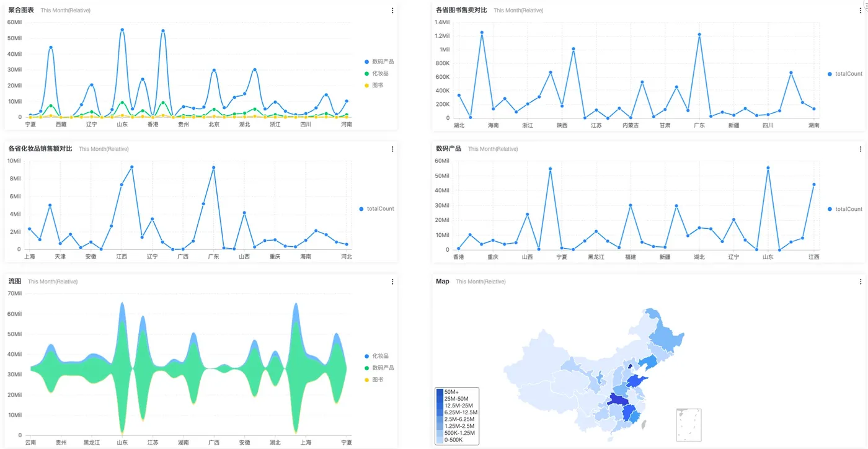Click the 内蒙古 x-axis label in book chart
Viewport: 868px width, 449px height.
[630, 125]
